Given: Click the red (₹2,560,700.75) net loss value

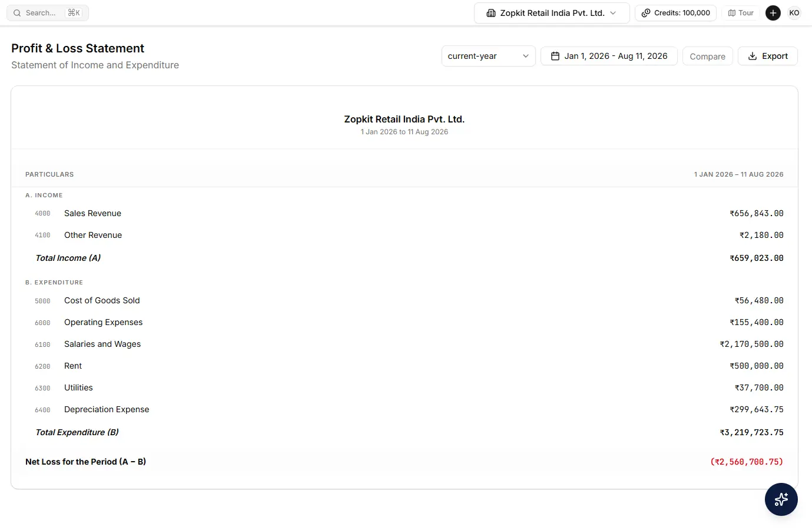Looking at the screenshot, I should click(x=747, y=462).
